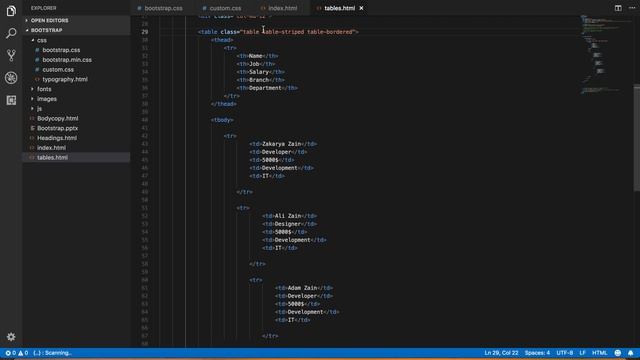The width and height of the screenshot is (640, 360).
Task: Click the UTF-8 encoding indicator
Action: pos(564,353)
